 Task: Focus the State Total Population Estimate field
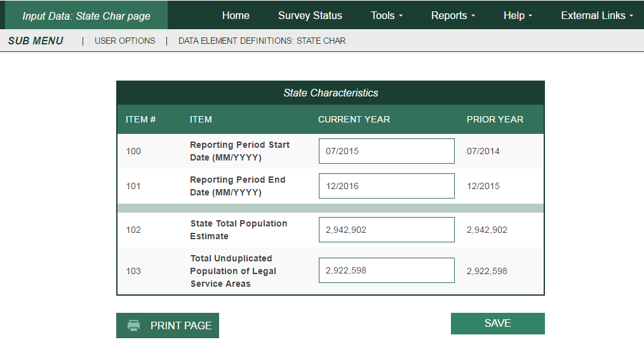click(x=386, y=230)
